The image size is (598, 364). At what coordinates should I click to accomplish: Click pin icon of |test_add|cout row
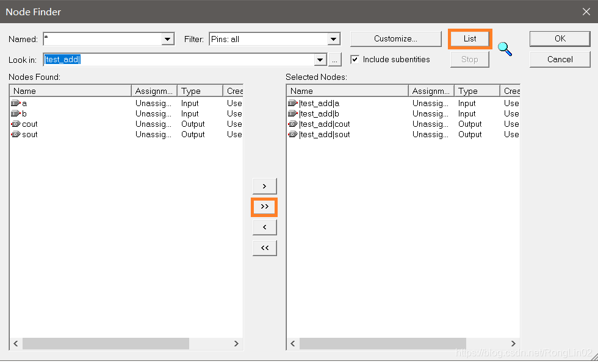pos(292,124)
